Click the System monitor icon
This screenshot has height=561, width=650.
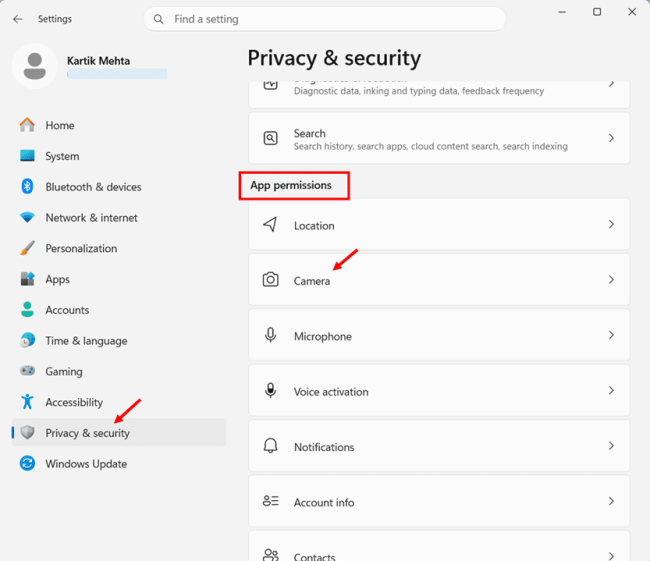tap(27, 156)
